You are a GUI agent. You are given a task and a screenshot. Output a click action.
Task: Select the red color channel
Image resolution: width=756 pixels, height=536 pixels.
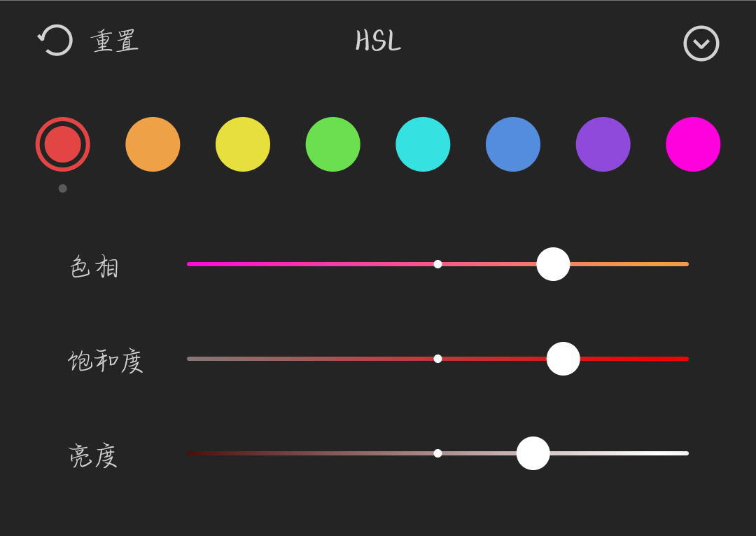click(63, 144)
